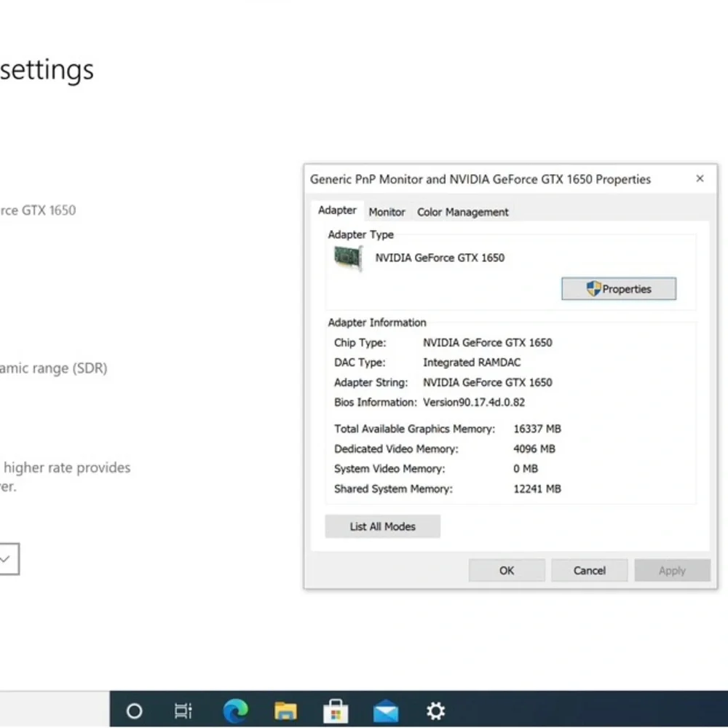728x728 pixels.
Task: Select the Adapter tab
Action: pyautogui.click(x=337, y=210)
